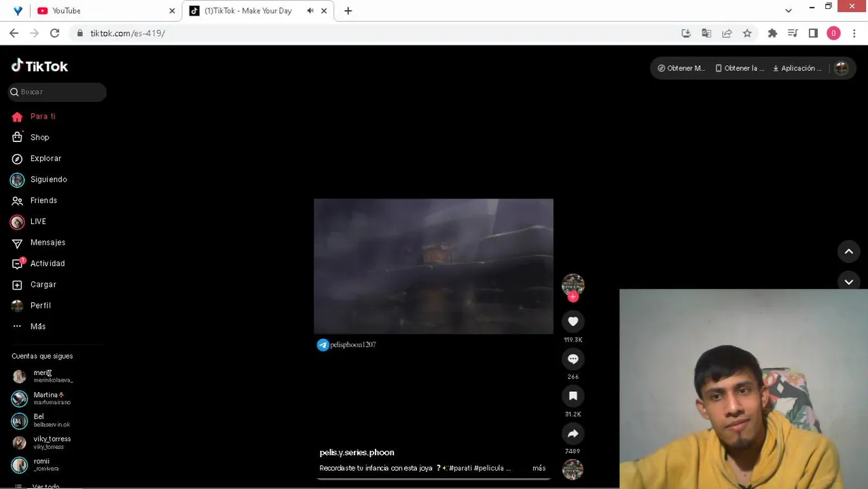Like the video with heart icon
The width and height of the screenshot is (868, 489).
(573, 321)
